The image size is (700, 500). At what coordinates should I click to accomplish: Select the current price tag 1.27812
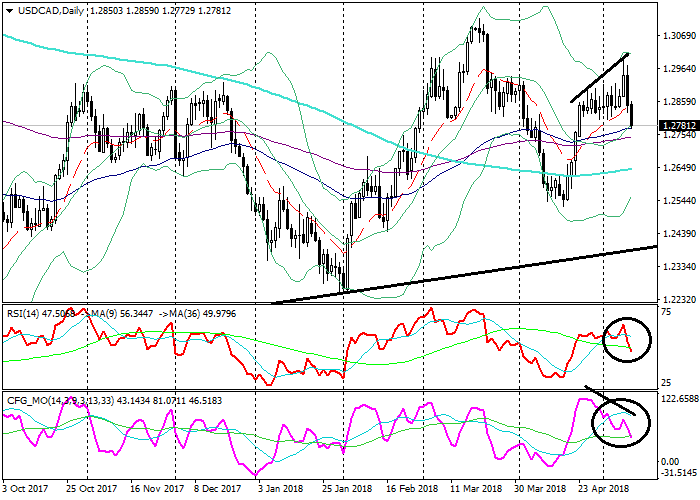click(x=677, y=126)
